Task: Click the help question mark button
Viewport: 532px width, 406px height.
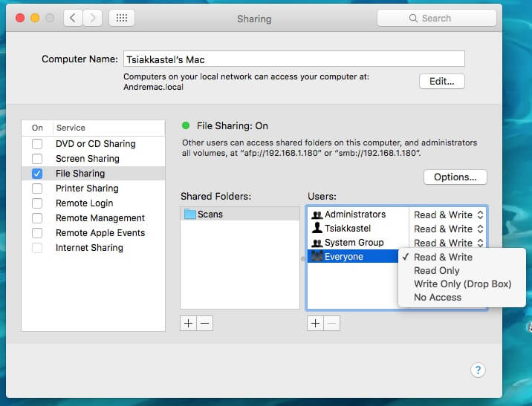Action: [479, 370]
